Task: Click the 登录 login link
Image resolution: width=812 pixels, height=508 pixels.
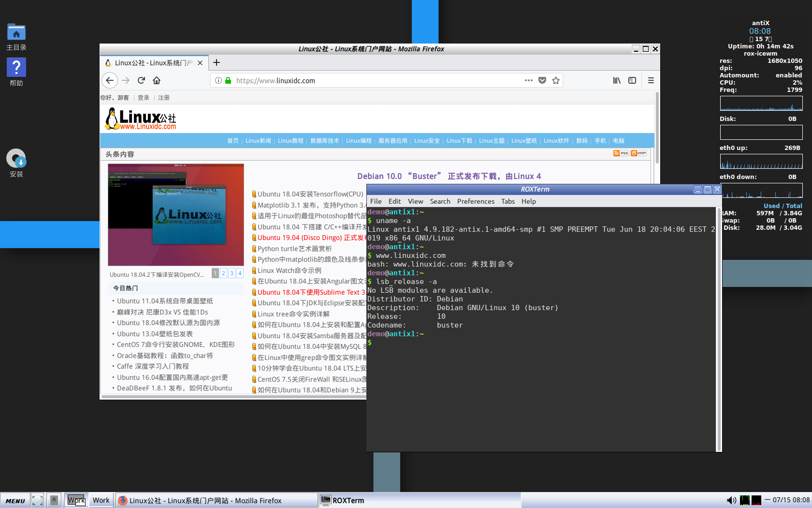Action: (x=143, y=97)
